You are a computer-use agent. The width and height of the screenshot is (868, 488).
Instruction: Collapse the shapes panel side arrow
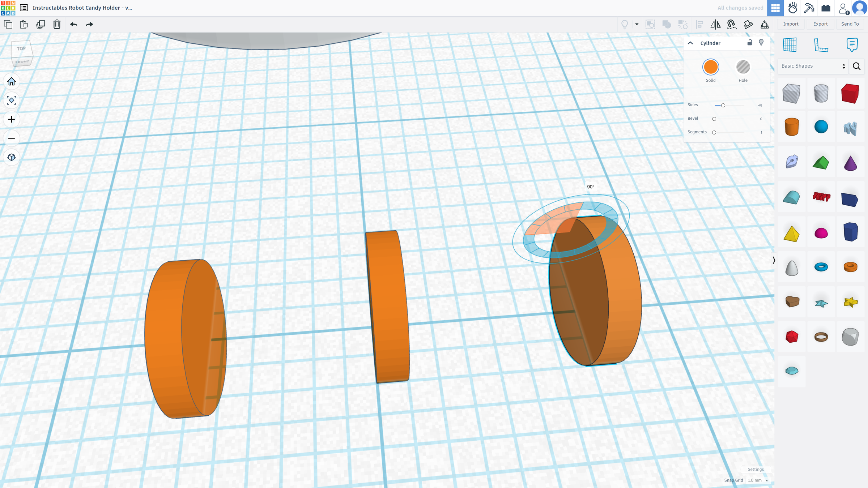[x=774, y=260]
